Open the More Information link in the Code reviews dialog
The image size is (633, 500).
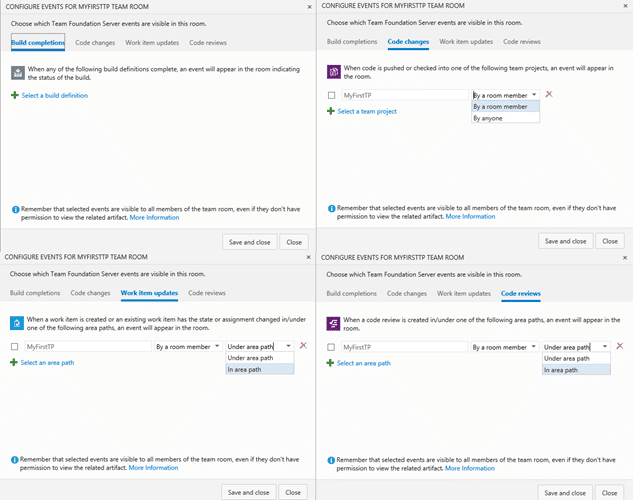470,468
